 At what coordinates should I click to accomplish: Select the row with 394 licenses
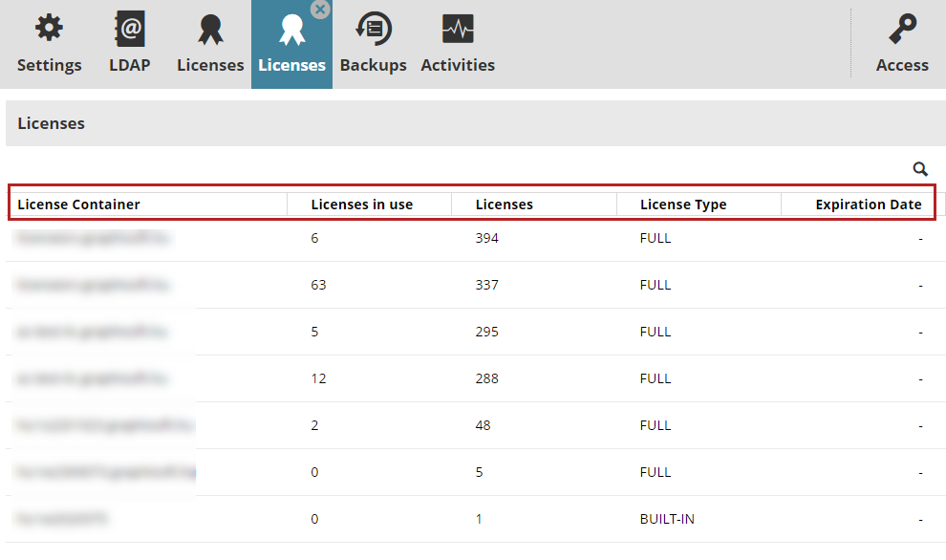click(486, 238)
